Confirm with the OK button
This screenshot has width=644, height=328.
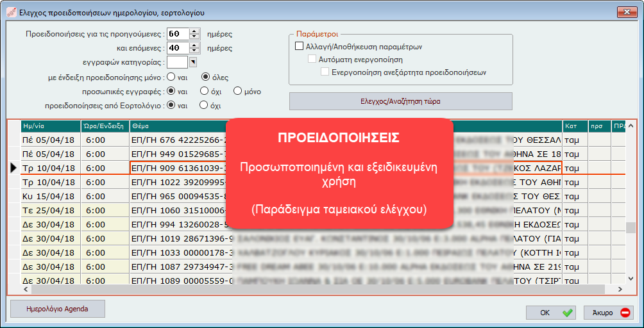point(551,313)
